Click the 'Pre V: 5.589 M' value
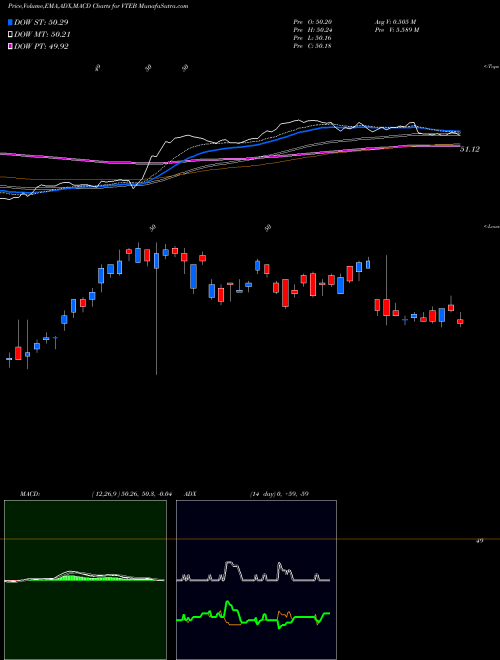The image size is (500, 660). pos(396,30)
